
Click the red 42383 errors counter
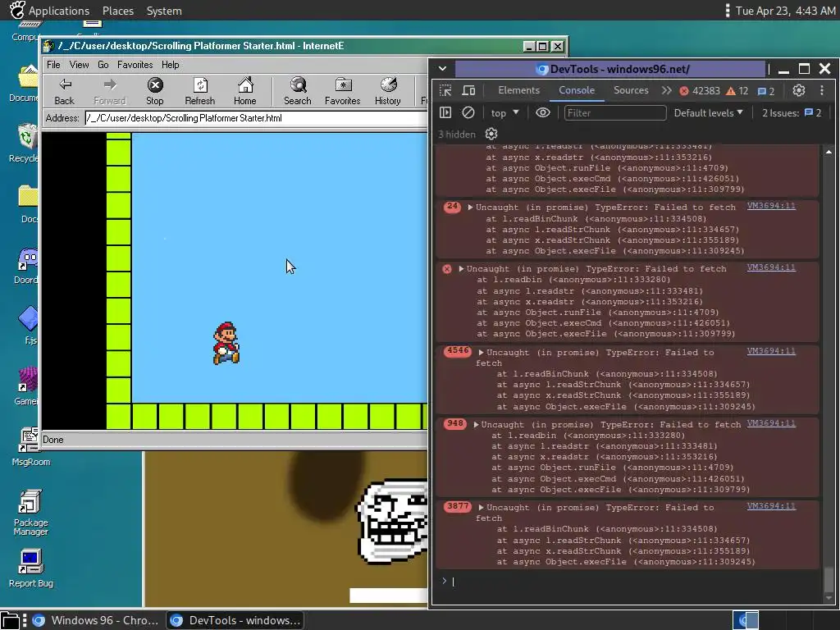pos(701,91)
